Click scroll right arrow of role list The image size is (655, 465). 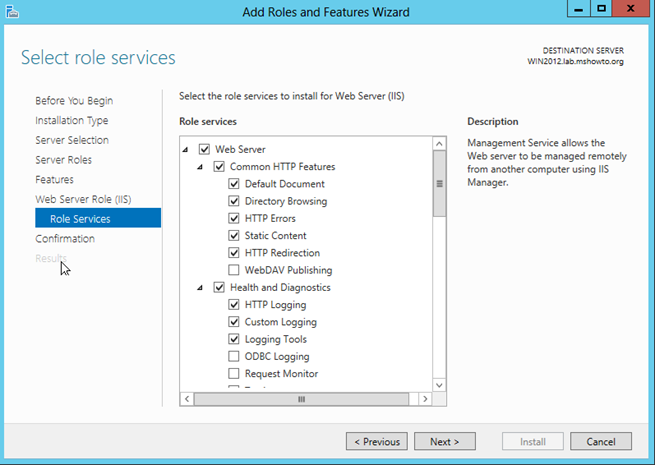point(425,399)
